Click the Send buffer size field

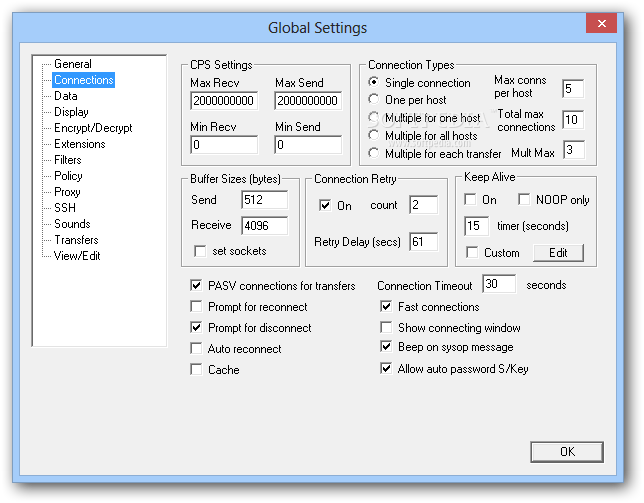(264, 200)
